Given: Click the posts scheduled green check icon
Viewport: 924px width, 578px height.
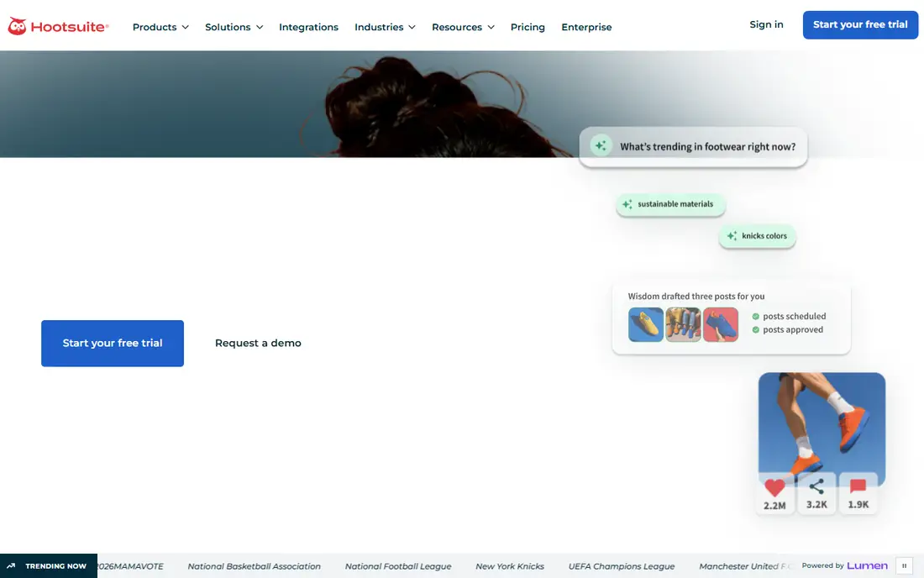Looking at the screenshot, I should (755, 317).
